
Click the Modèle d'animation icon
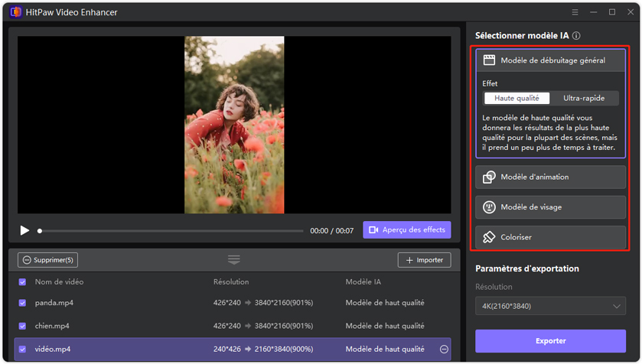[x=489, y=177]
